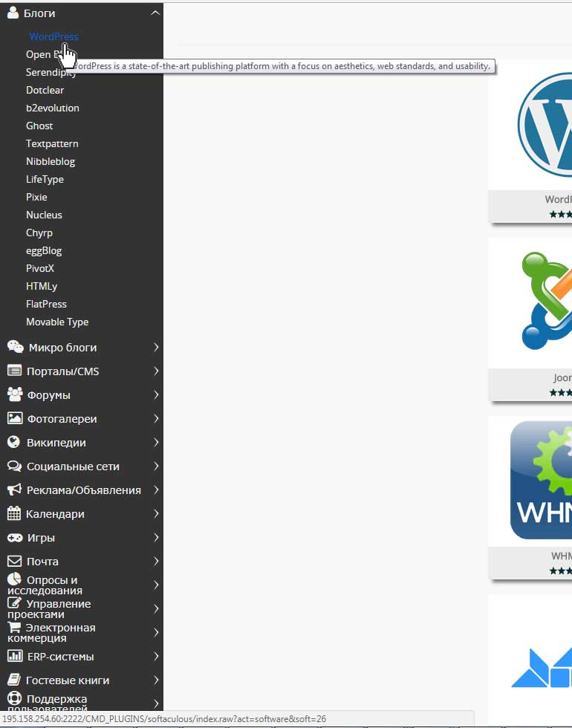
Task: Open the Ghost blog script
Action: [x=39, y=126]
